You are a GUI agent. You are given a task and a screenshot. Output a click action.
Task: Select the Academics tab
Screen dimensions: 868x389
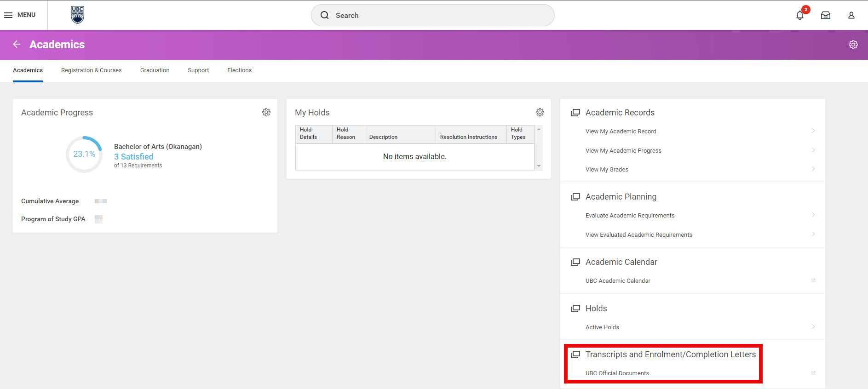pyautogui.click(x=28, y=70)
